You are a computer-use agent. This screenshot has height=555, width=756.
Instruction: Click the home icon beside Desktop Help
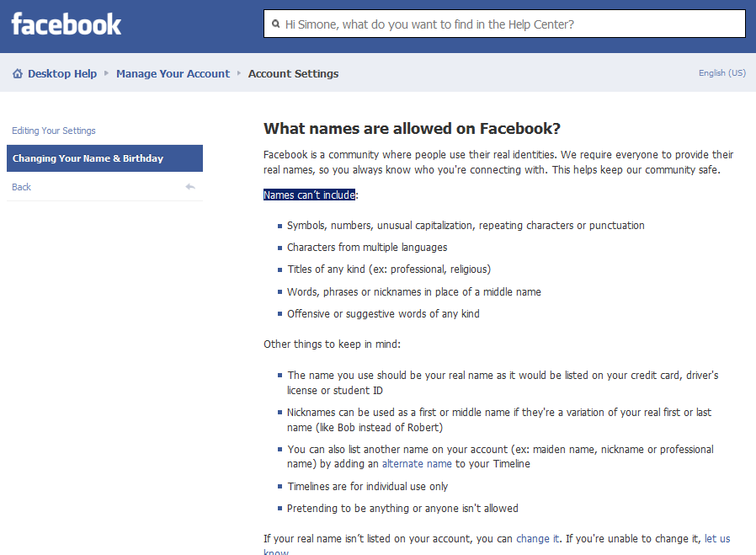(18, 74)
